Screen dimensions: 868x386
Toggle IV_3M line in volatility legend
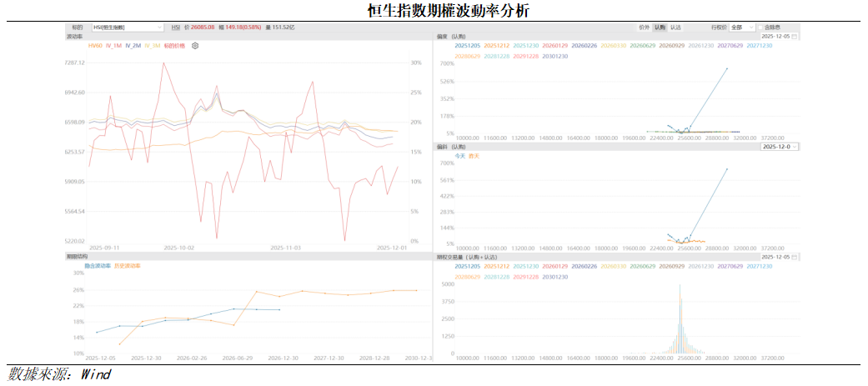[x=153, y=46]
